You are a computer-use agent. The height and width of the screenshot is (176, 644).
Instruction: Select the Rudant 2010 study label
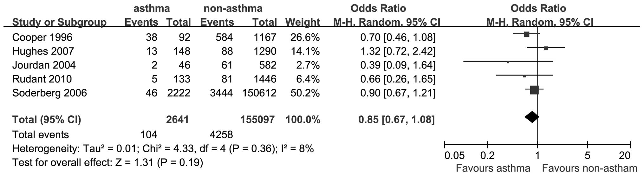pos(42,79)
